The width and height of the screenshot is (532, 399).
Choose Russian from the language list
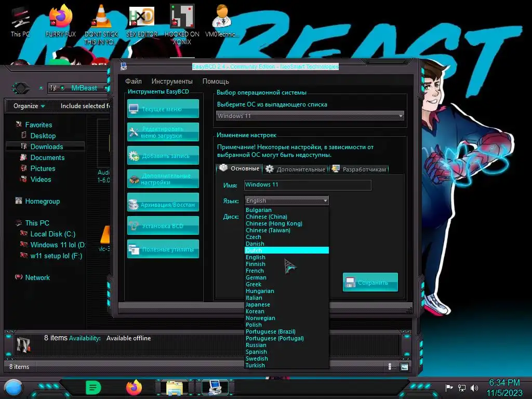(286, 345)
